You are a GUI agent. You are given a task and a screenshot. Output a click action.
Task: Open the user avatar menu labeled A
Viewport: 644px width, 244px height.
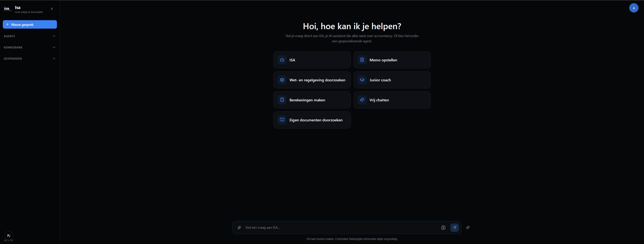tap(634, 8)
